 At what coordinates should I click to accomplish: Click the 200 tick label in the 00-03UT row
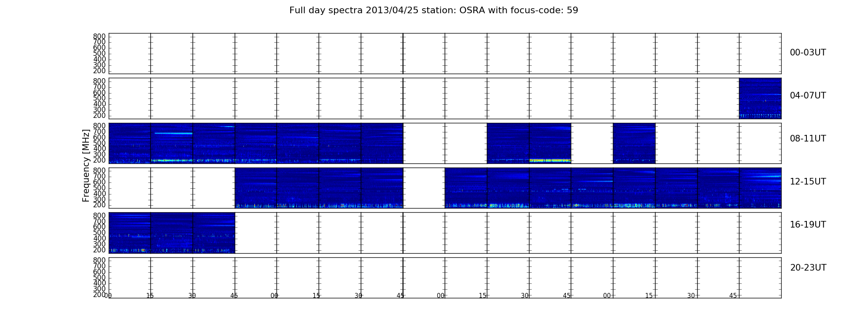click(100, 71)
